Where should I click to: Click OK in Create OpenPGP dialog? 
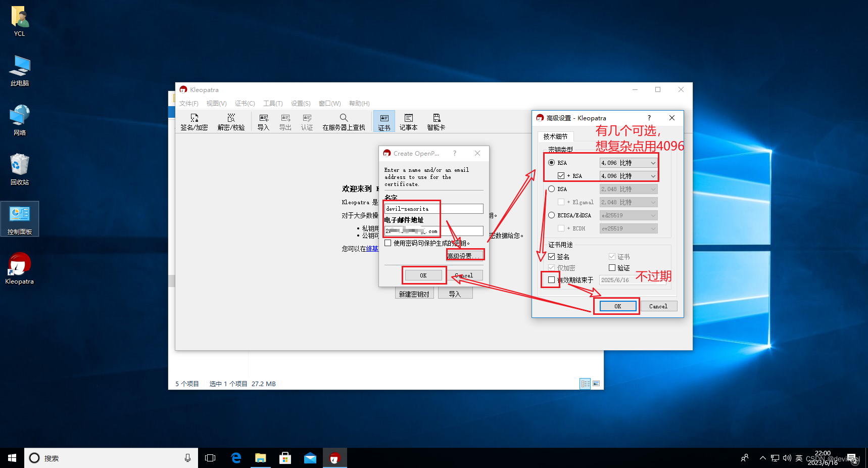[x=423, y=275]
